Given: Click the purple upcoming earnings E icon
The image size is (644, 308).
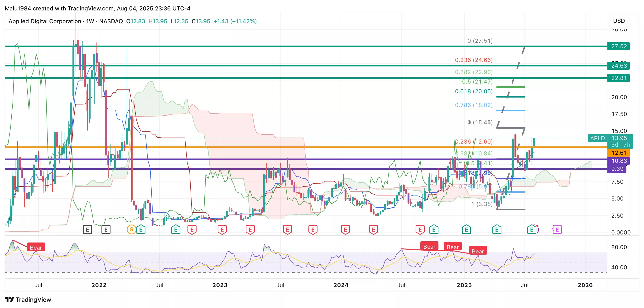Looking at the screenshot, I should tap(557, 229).
